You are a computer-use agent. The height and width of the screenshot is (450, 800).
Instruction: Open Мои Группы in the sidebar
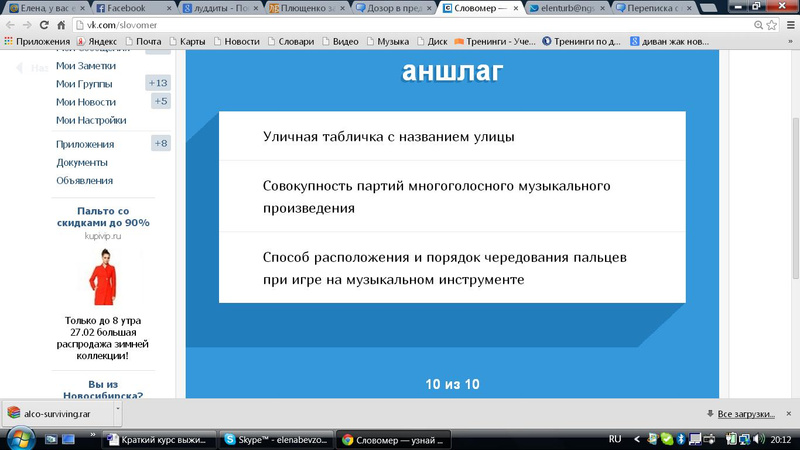(x=84, y=84)
